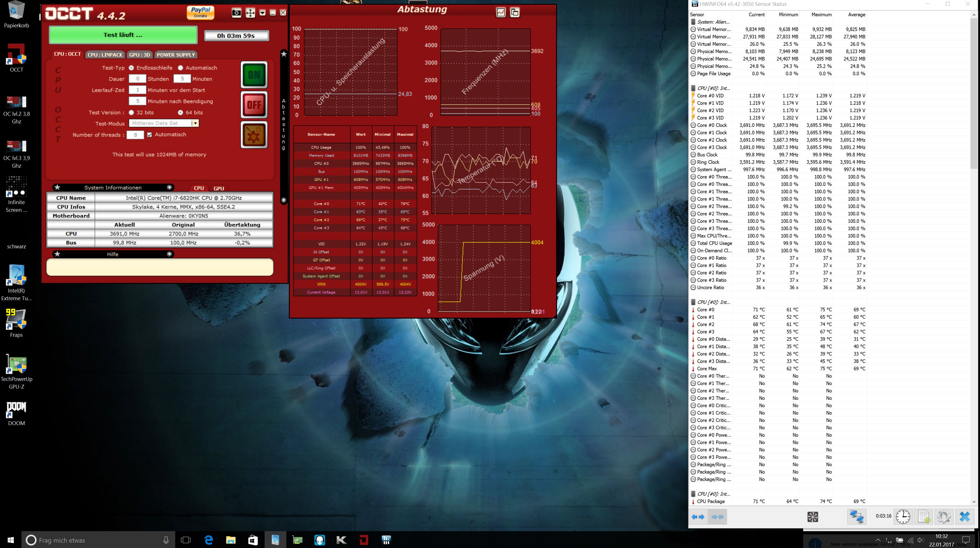Toggle the Automatisch threads checkbox
This screenshot has width=980, height=548.
(x=149, y=135)
